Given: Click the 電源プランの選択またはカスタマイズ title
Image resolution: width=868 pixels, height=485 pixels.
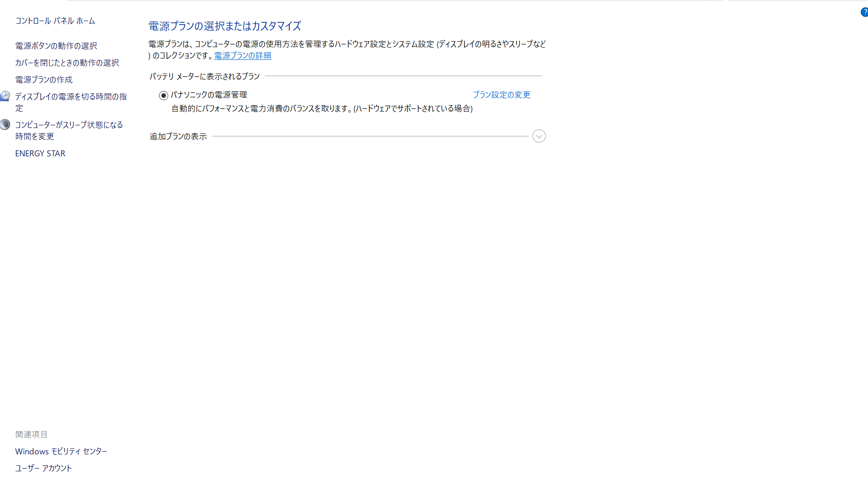Looking at the screenshot, I should [x=225, y=26].
